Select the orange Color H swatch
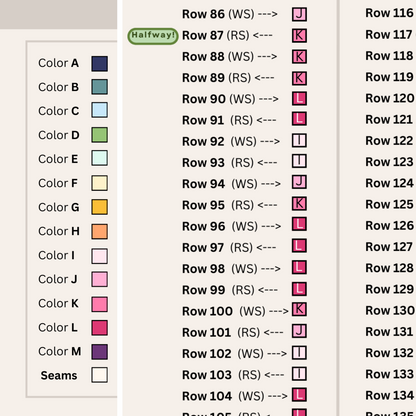 click(x=100, y=232)
